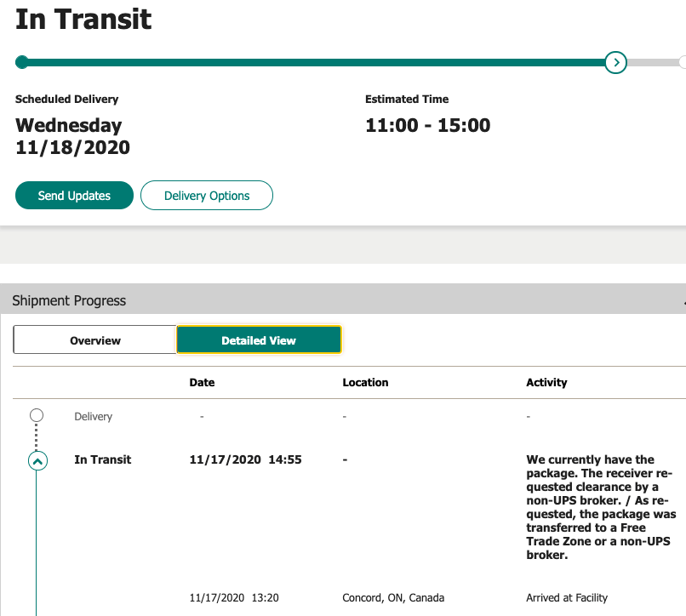Collapse the Shipment Progress panel arrow
Image resolution: width=686 pixels, height=616 pixels.
click(x=683, y=302)
